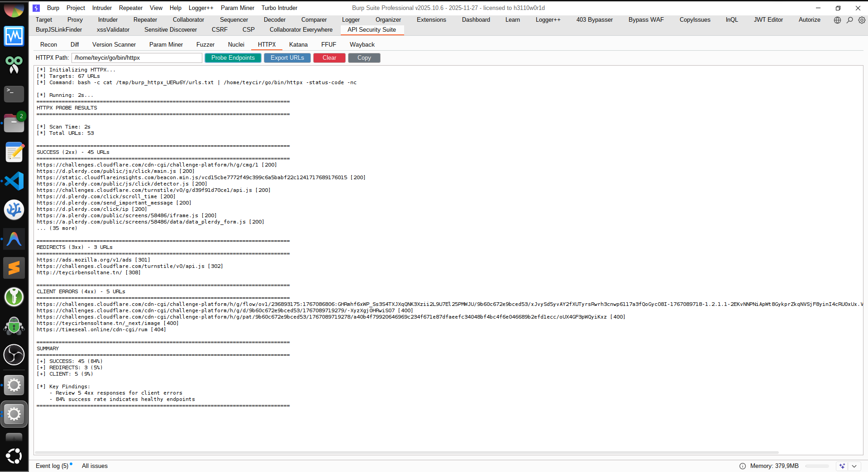Image resolution: width=868 pixels, height=472 pixels.
Task: Click the Probe Endpoints button
Action: (233, 58)
